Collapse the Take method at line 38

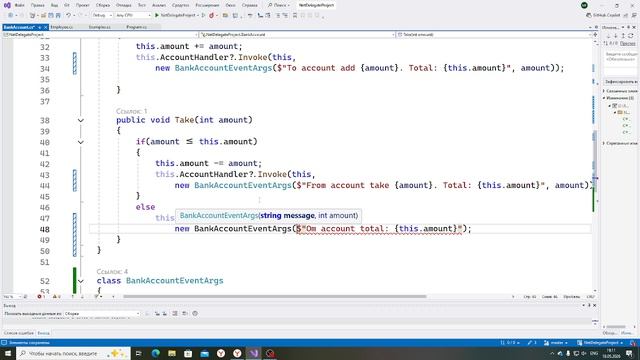pos(81,120)
